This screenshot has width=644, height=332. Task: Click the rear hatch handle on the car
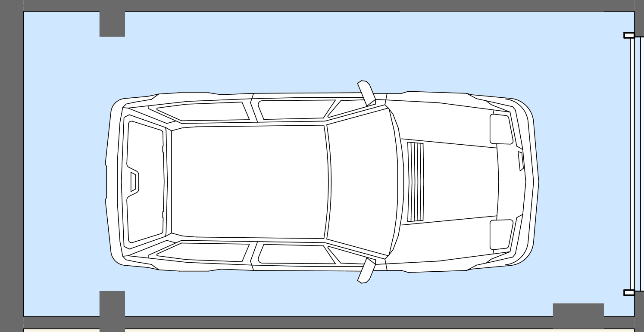[134, 182]
